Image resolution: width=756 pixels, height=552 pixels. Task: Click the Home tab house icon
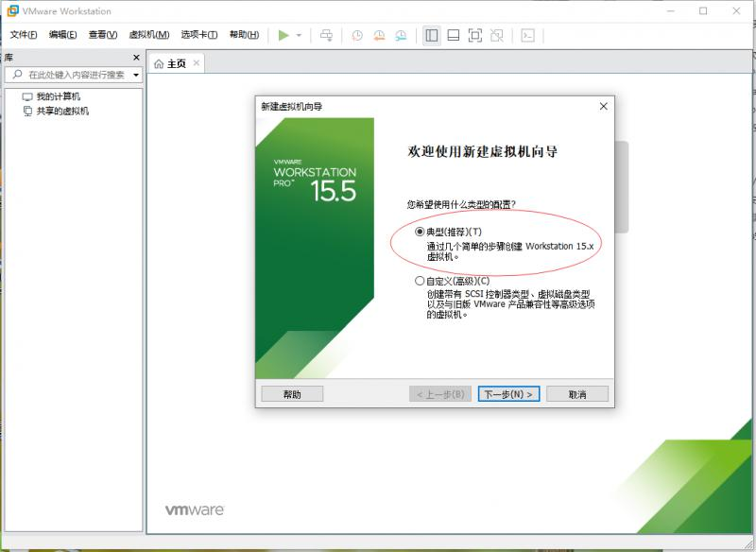pos(159,63)
